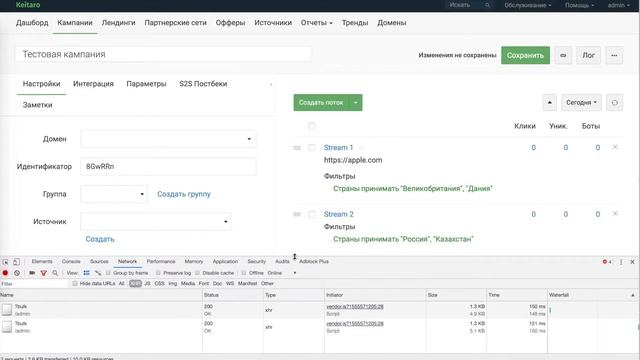The image size is (640, 360).
Task: Grab the drag handle of Stream 2
Action: [x=297, y=214]
